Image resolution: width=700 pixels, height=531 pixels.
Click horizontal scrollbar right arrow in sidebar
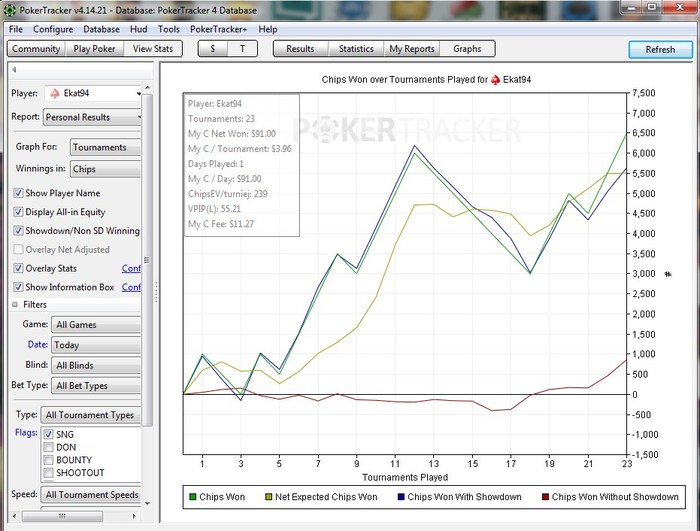134,516
